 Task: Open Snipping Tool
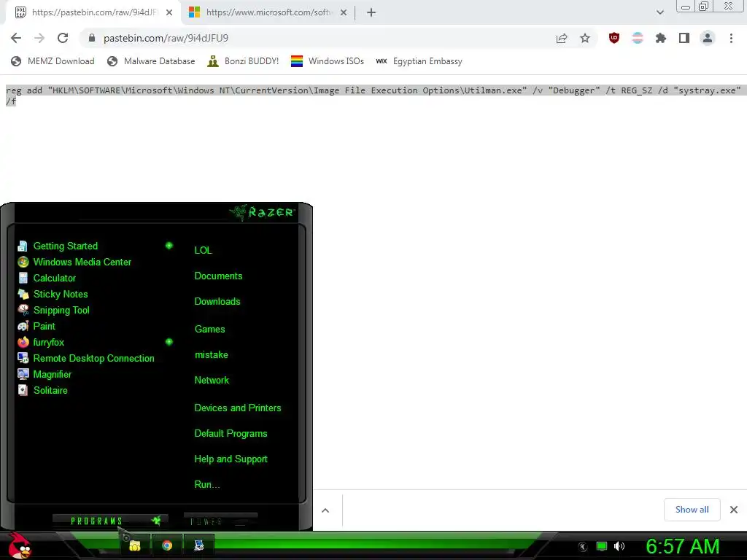(61, 310)
